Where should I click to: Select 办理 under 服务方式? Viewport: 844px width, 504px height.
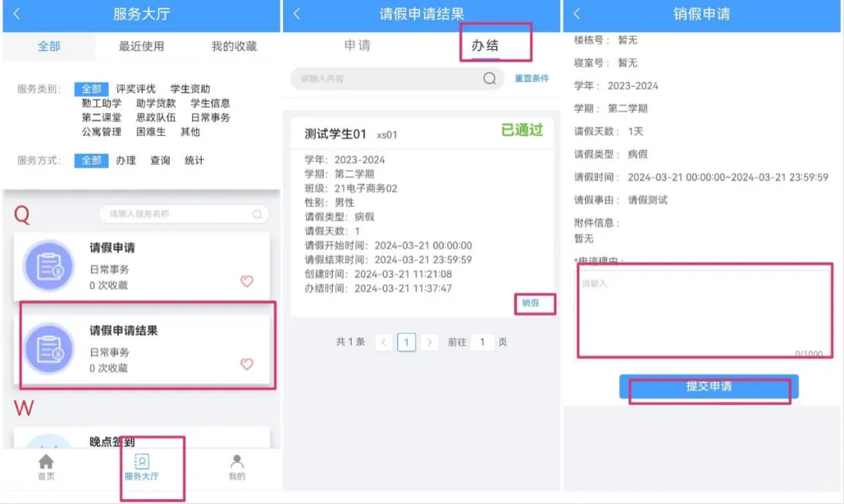[124, 161]
